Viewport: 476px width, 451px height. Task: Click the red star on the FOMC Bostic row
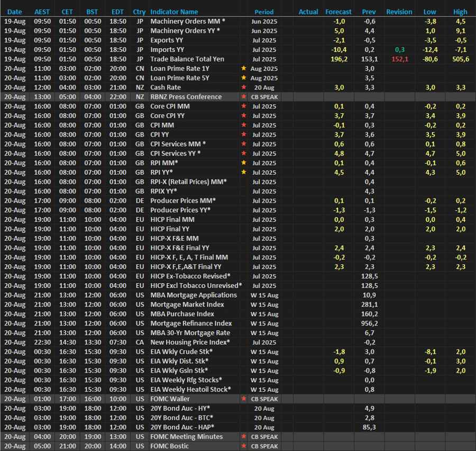point(244,446)
